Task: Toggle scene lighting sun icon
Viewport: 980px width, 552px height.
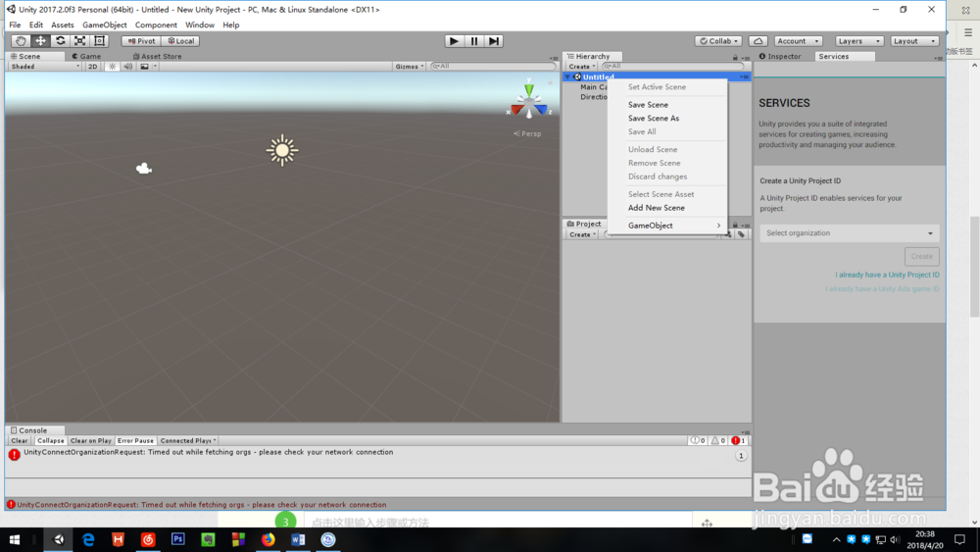Action: click(113, 67)
